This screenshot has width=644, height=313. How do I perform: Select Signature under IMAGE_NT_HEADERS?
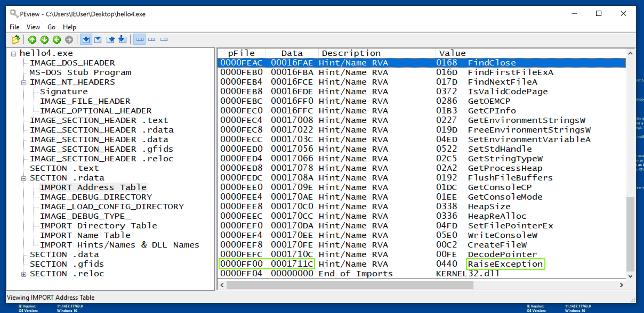coord(64,92)
